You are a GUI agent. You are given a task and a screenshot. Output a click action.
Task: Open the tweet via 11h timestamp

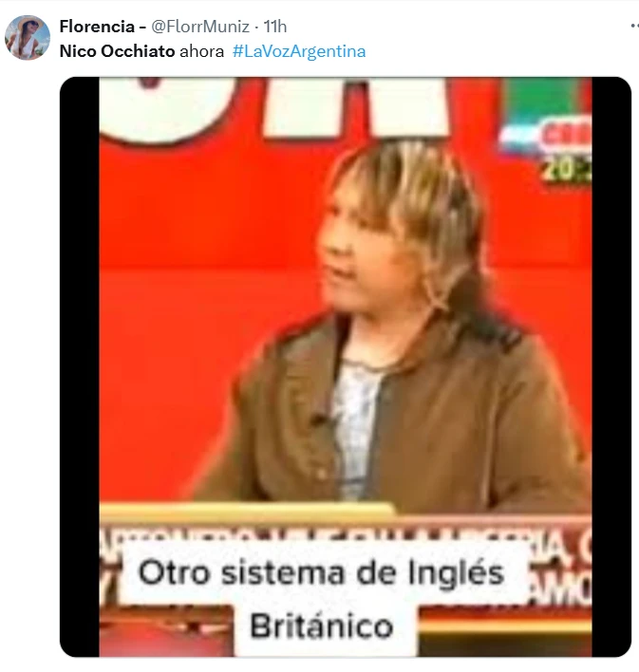(275, 27)
